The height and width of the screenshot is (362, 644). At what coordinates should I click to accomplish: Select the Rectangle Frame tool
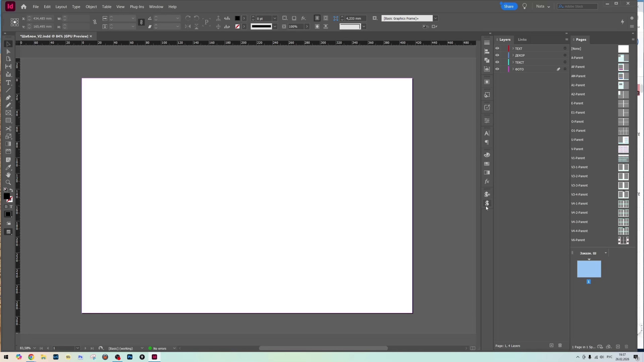pyautogui.click(x=8, y=113)
